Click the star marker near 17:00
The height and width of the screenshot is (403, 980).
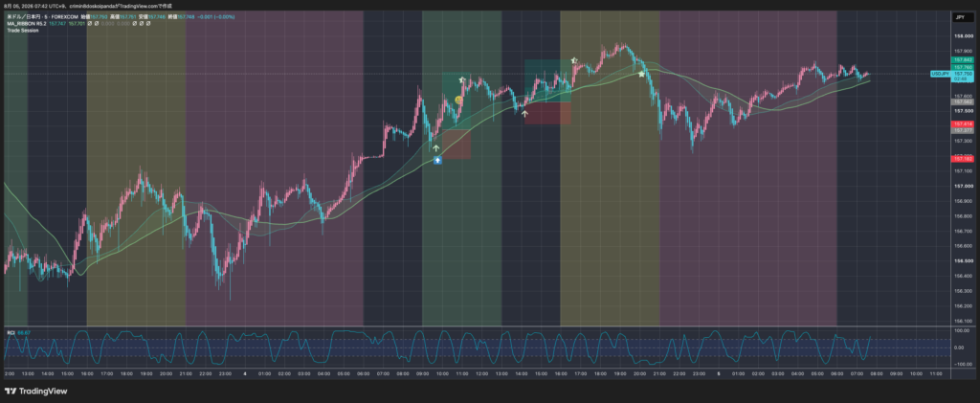[574, 60]
